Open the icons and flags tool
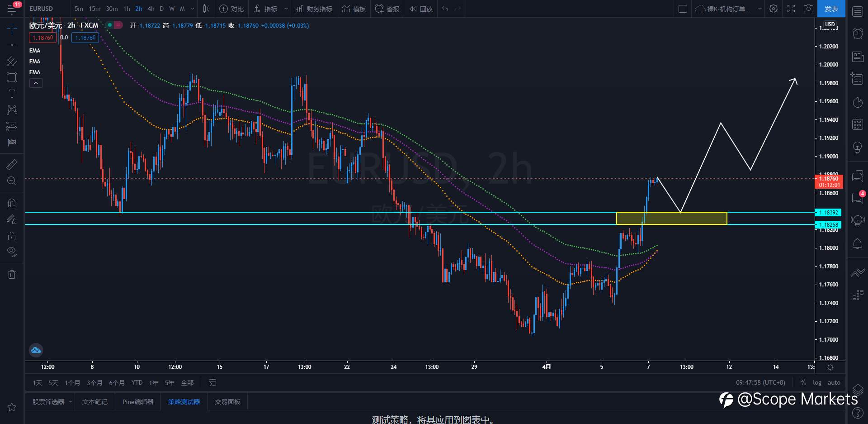868x424 pixels. point(12,143)
